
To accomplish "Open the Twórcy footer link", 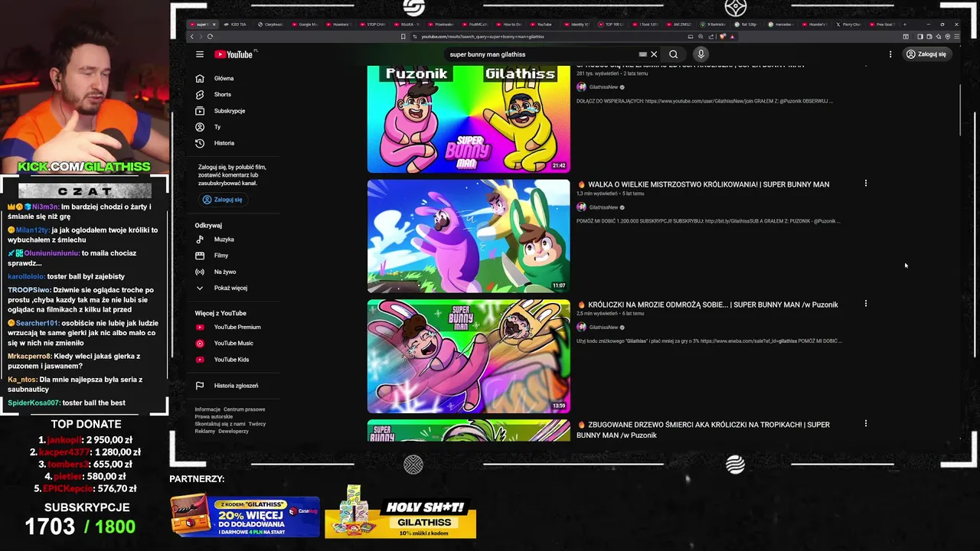I will pyautogui.click(x=257, y=424).
